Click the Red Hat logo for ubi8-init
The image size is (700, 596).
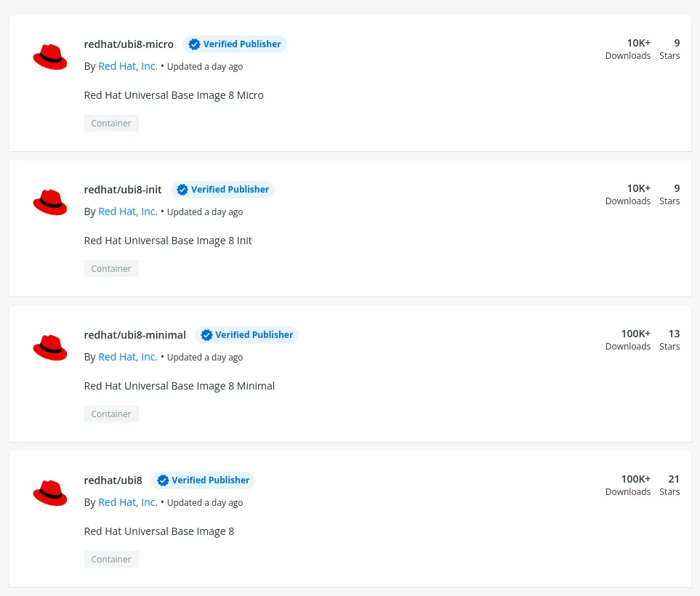coord(49,201)
